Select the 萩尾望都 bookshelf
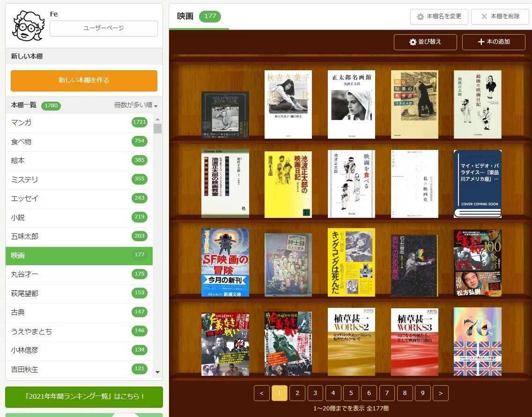This screenshot has width=532, height=417. pos(79,293)
